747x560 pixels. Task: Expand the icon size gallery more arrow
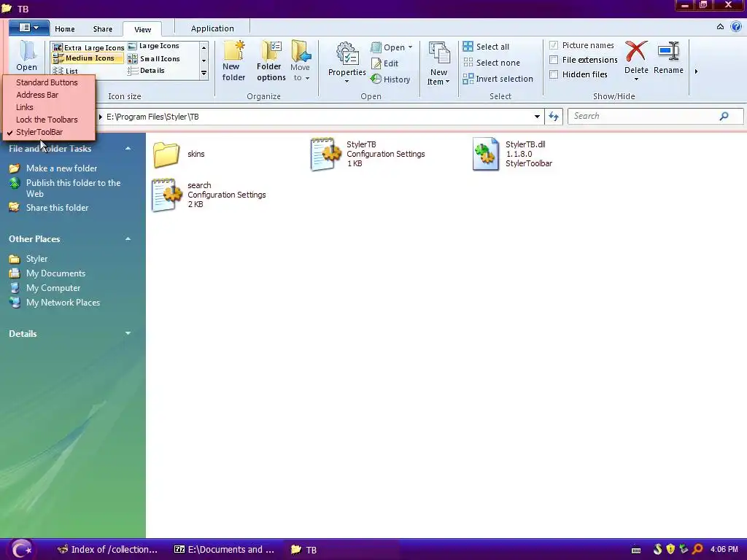click(204, 74)
